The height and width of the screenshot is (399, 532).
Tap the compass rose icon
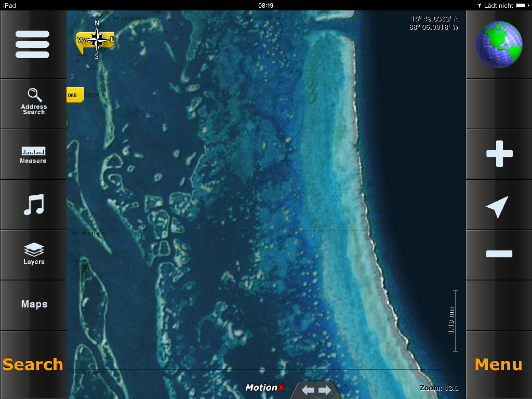pos(96,39)
